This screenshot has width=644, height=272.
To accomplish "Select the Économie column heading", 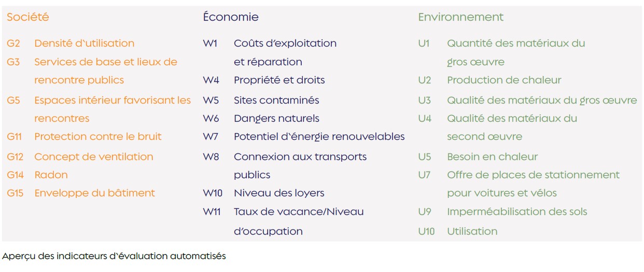I will [231, 17].
